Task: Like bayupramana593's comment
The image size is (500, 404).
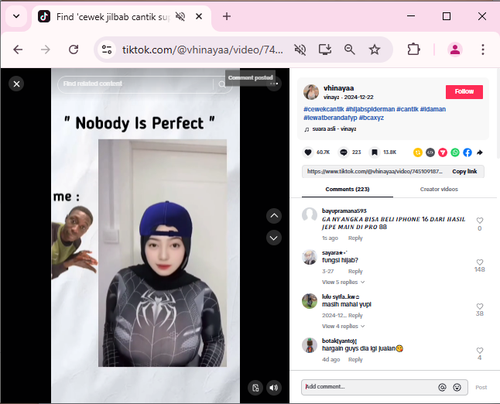Action: click(480, 220)
